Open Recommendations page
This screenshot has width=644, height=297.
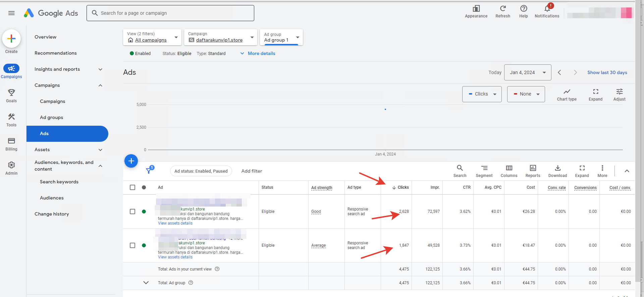point(56,53)
